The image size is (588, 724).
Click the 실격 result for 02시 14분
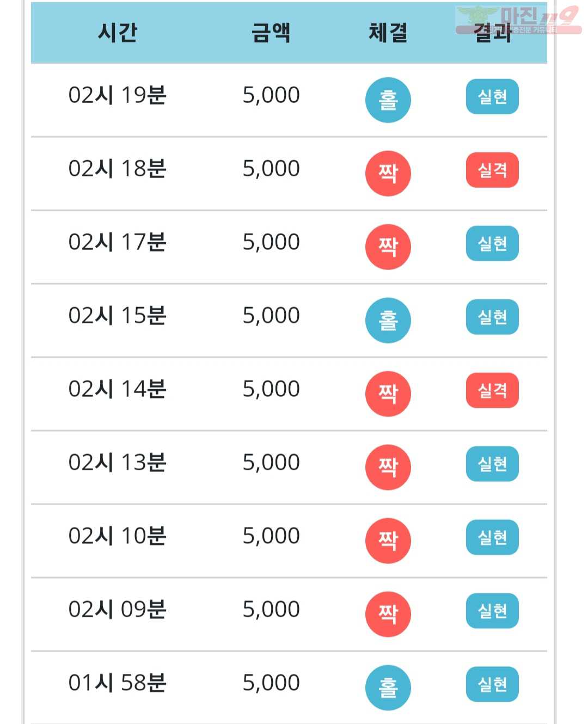coord(492,391)
